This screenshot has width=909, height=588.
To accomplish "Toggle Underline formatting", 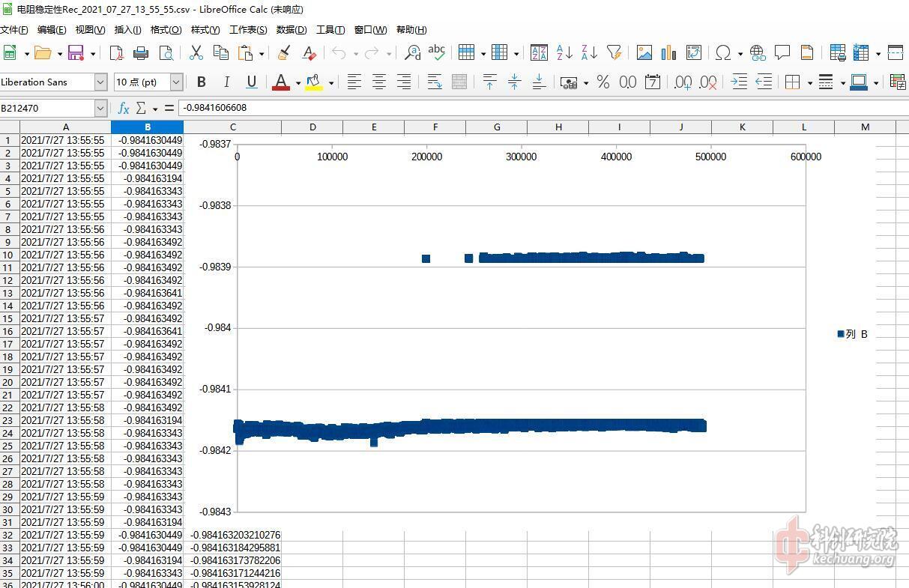I will click(252, 82).
